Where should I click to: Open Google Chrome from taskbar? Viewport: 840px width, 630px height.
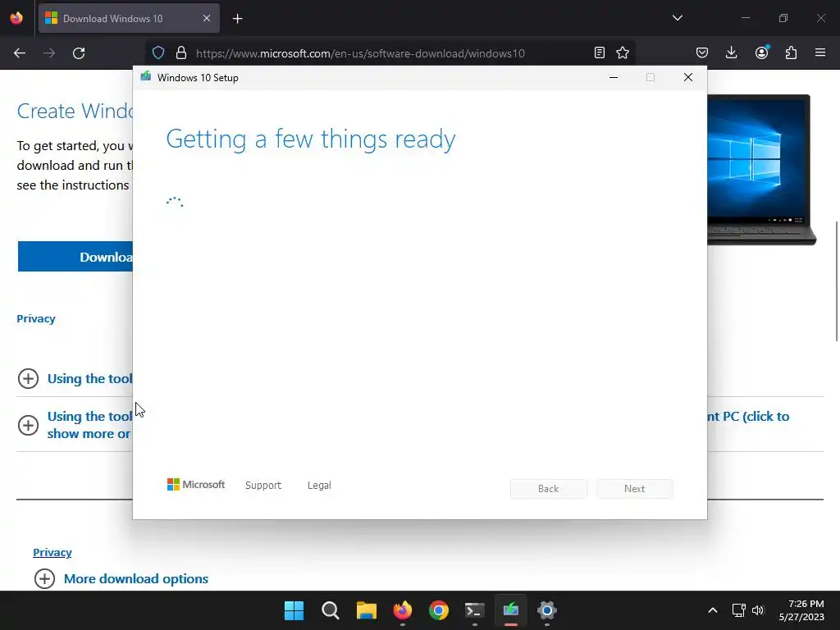(439, 610)
